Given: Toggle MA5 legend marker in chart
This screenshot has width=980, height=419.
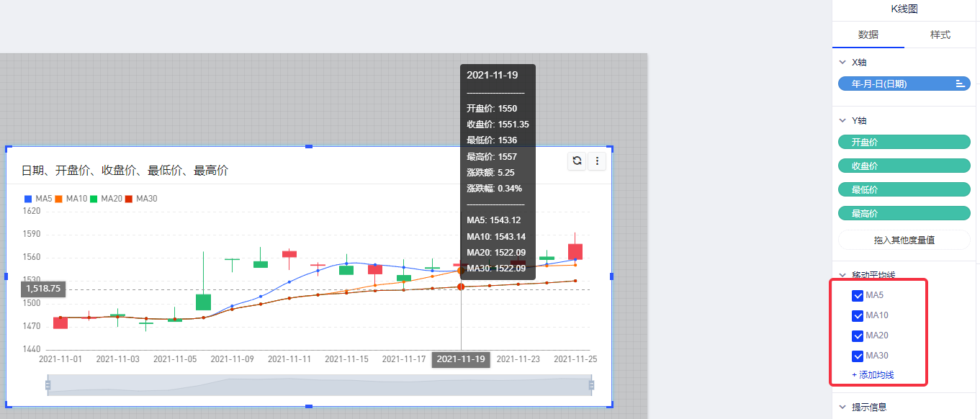Looking at the screenshot, I should tap(28, 199).
